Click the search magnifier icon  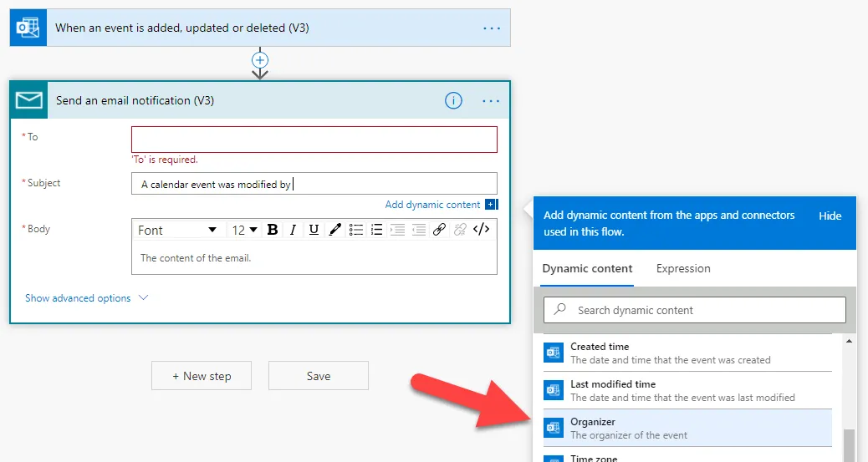(560, 309)
